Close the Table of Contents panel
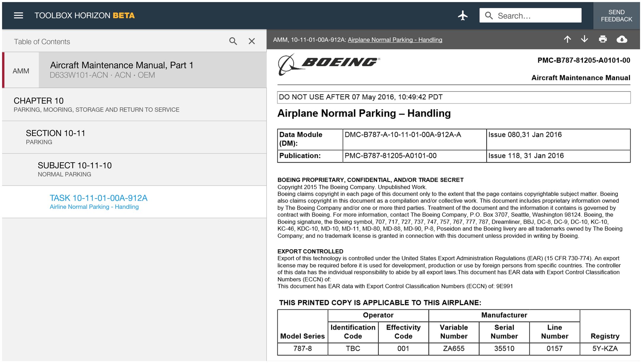 [x=252, y=41]
